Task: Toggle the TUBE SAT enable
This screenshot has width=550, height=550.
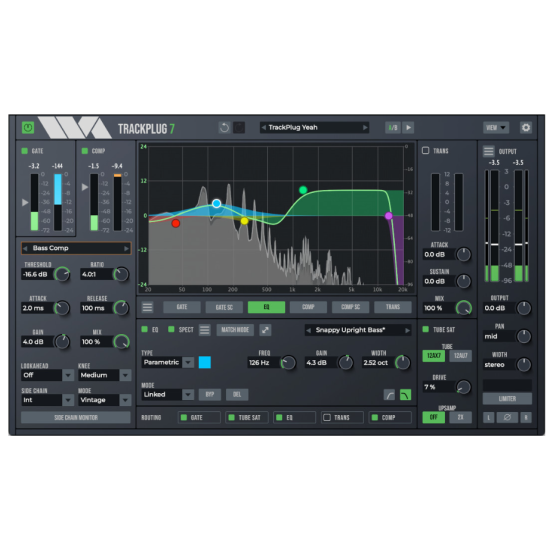Action: coord(425,329)
